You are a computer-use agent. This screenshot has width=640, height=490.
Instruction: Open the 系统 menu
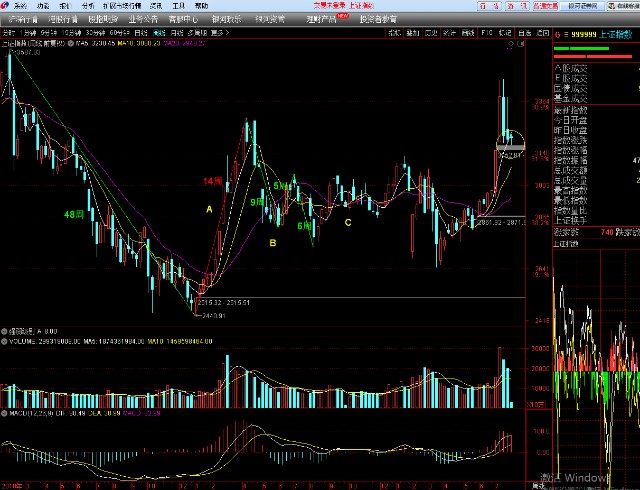20,6
